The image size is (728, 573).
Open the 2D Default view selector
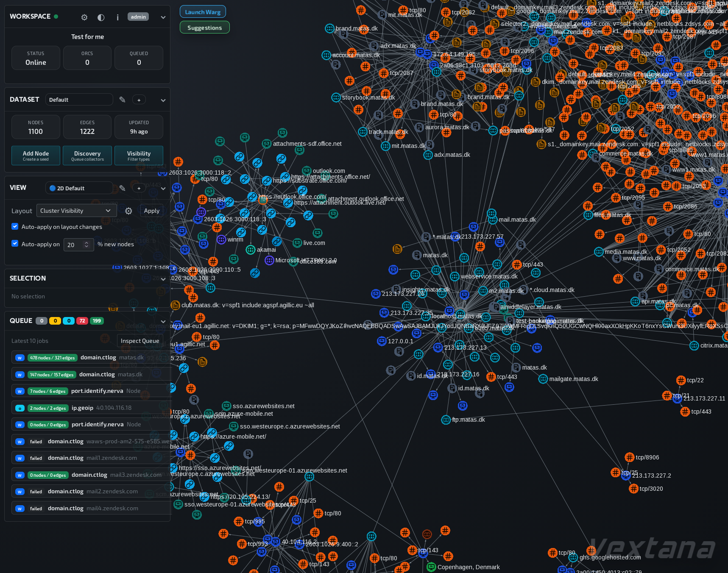pyautogui.click(x=79, y=188)
